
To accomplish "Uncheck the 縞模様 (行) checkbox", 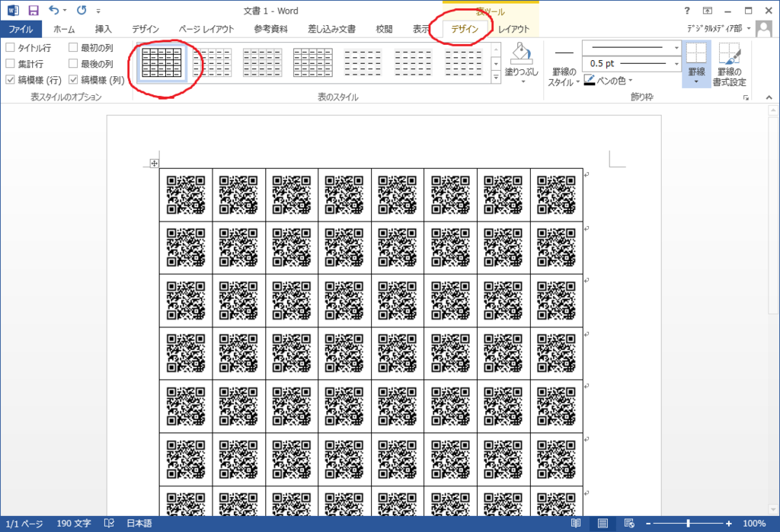I will coord(10,80).
